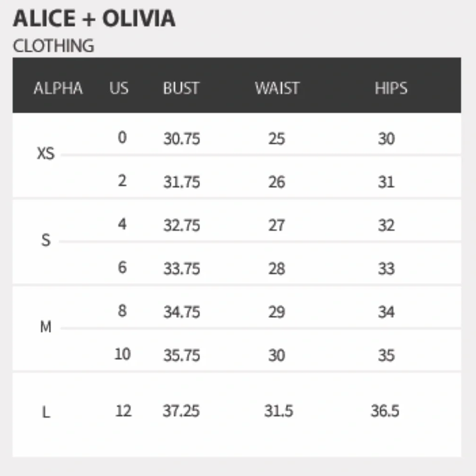Click the M alpha size label
Screen dimensions: 476x476
coord(46,327)
